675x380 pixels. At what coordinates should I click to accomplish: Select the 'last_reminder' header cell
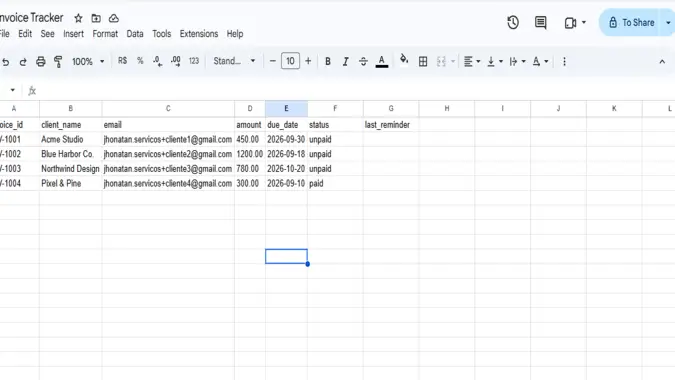391,125
